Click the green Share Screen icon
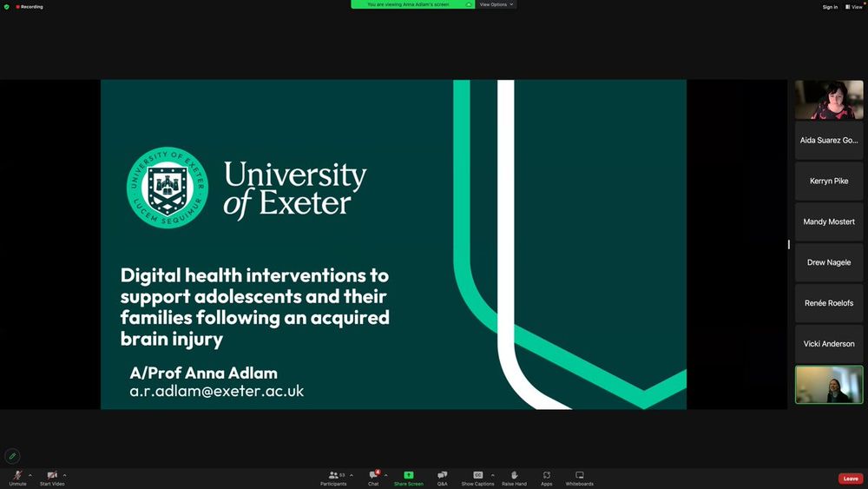The image size is (868, 489). click(409, 475)
